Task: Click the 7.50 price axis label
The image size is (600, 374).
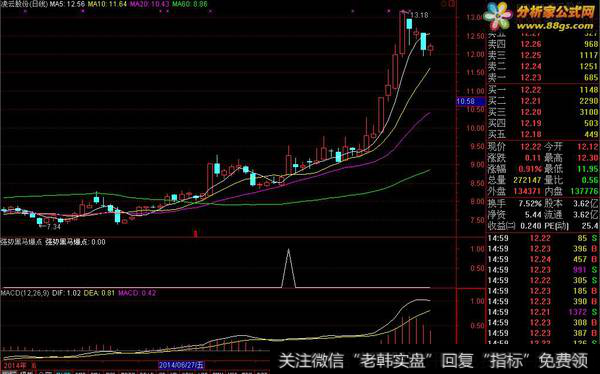Action: click(x=477, y=220)
